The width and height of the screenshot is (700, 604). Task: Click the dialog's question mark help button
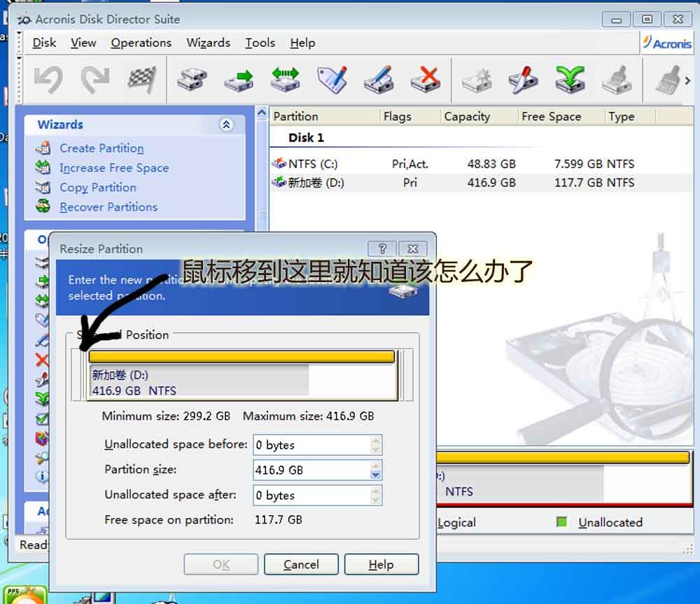pyautogui.click(x=382, y=248)
